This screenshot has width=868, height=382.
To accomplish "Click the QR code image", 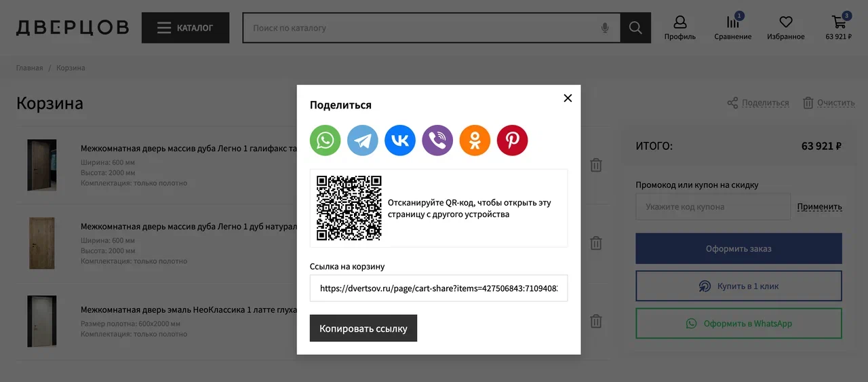I will [x=349, y=208].
